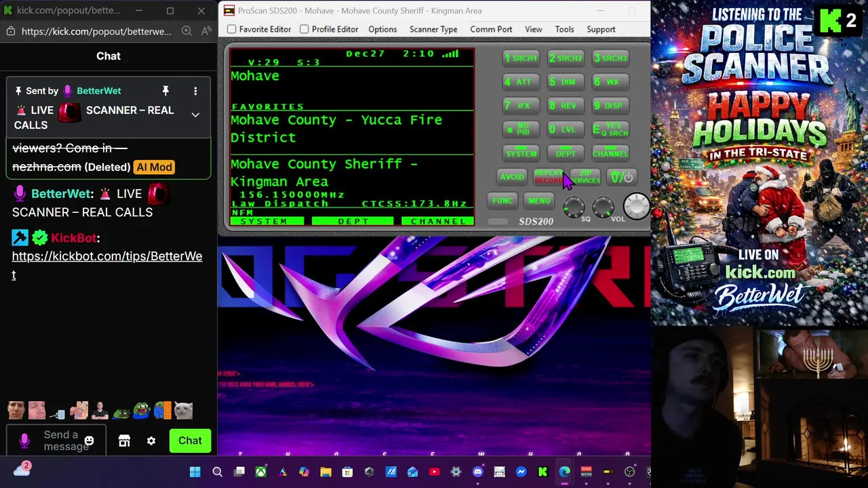
Task: Click the SYSTEM key on keypad
Action: pos(521,153)
